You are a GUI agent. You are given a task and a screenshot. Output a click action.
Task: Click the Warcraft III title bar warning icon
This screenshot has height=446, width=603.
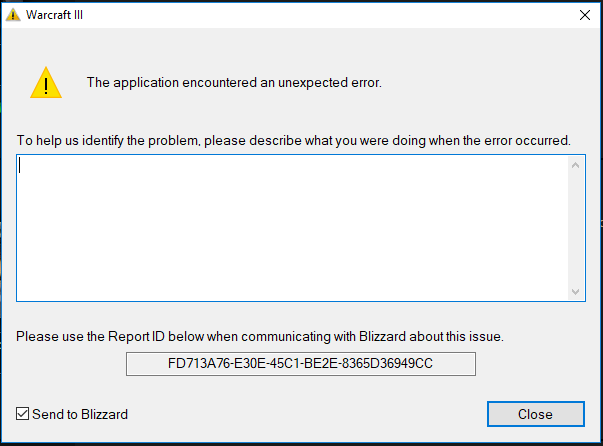point(13,15)
